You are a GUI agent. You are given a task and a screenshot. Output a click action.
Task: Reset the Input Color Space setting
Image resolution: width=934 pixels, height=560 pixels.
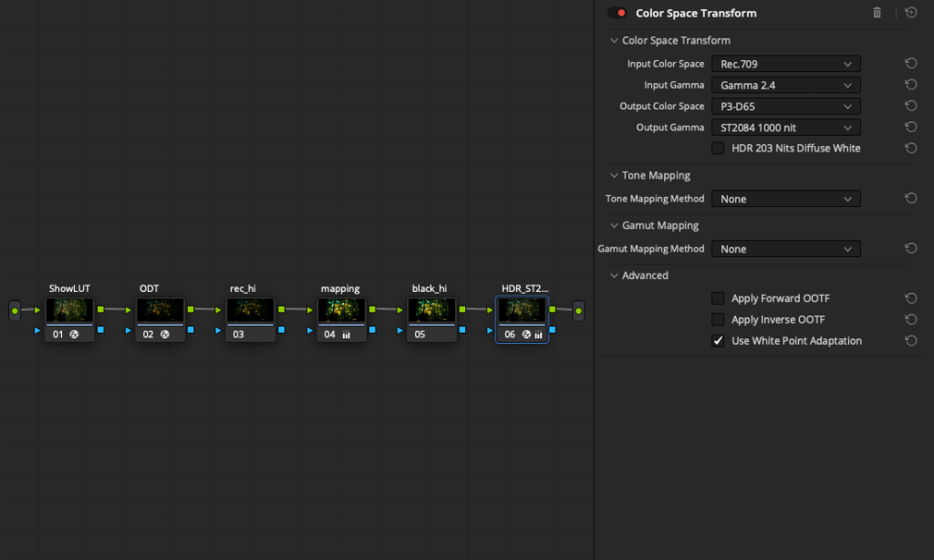911,63
